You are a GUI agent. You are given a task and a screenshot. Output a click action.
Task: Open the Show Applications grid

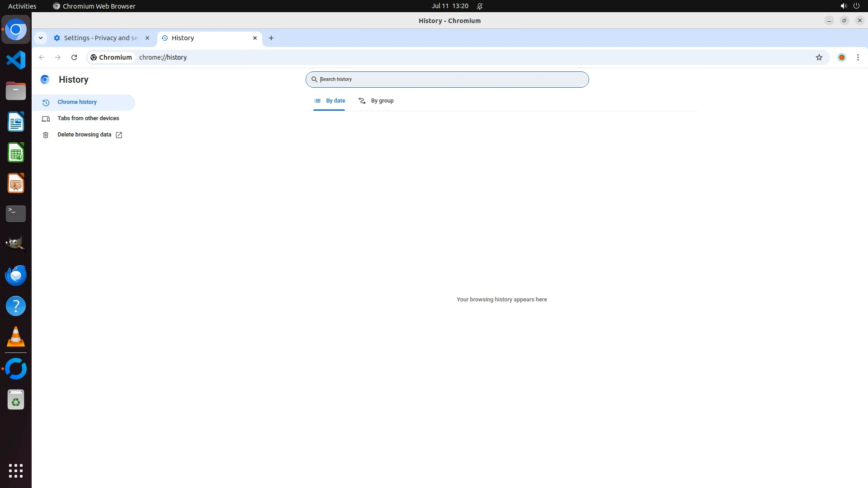16,470
